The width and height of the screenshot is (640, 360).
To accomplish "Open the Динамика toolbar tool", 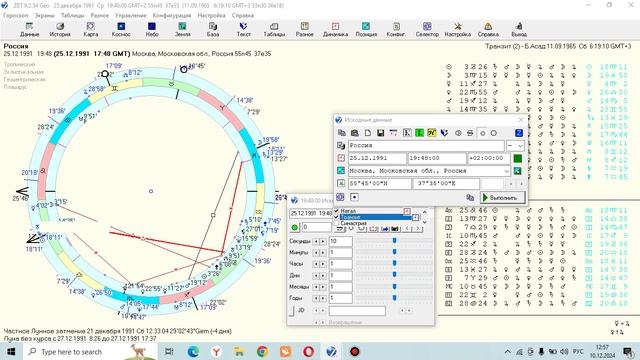I will (335, 29).
